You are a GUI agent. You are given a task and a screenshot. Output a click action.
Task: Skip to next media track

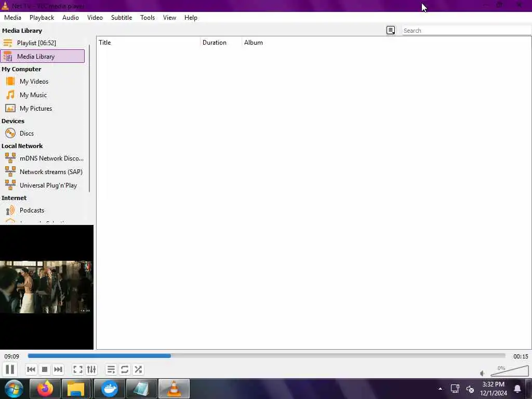pyautogui.click(x=58, y=369)
